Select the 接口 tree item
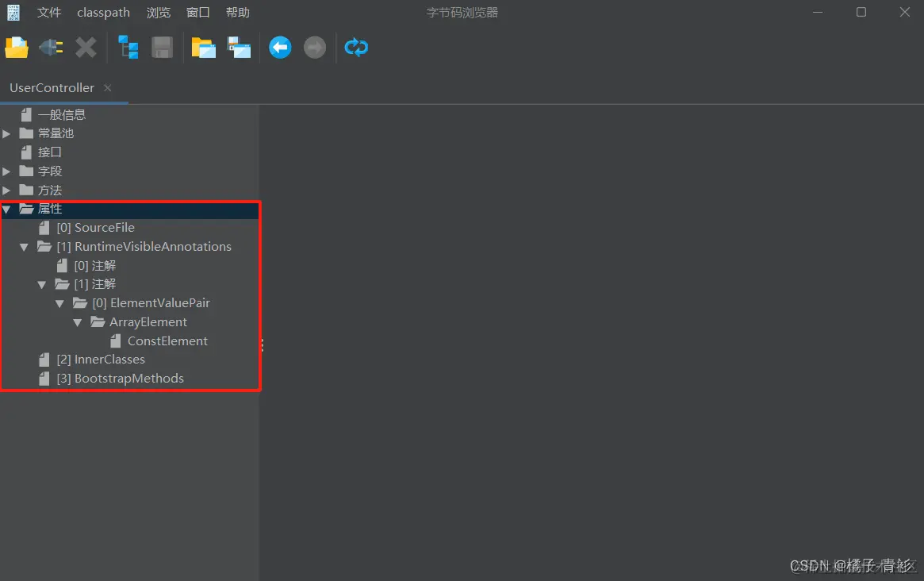The width and height of the screenshot is (924, 581). pos(49,152)
